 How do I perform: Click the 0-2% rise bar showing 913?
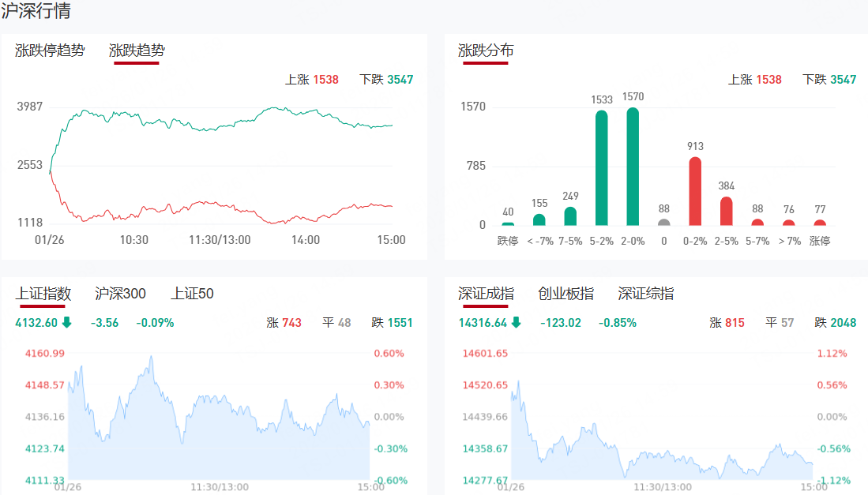click(x=695, y=191)
